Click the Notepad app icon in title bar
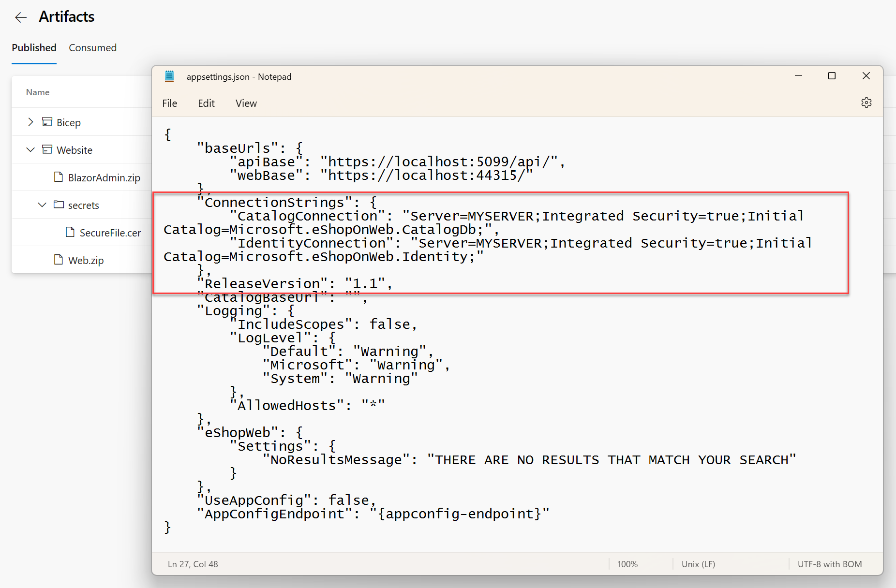 click(169, 76)
